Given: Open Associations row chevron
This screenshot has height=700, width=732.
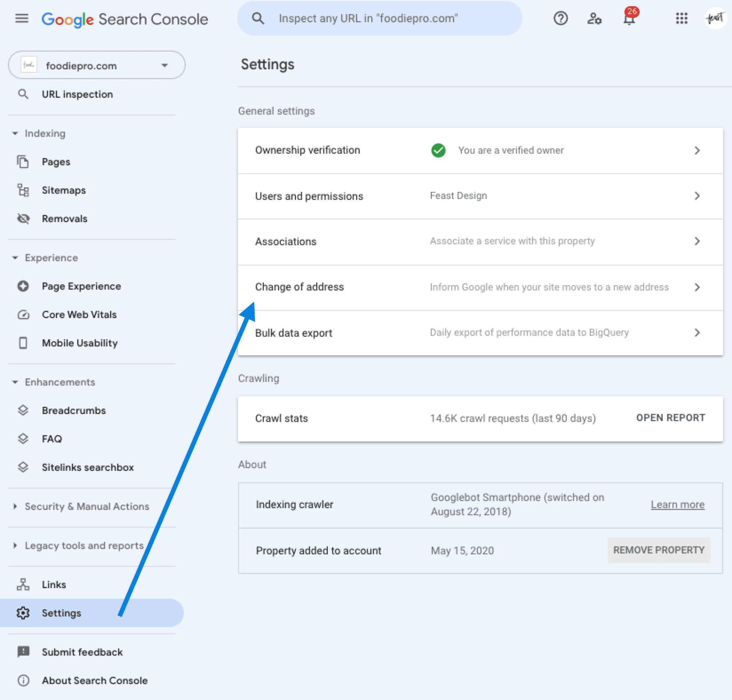Looking at the screenshot, I should 697,241.
